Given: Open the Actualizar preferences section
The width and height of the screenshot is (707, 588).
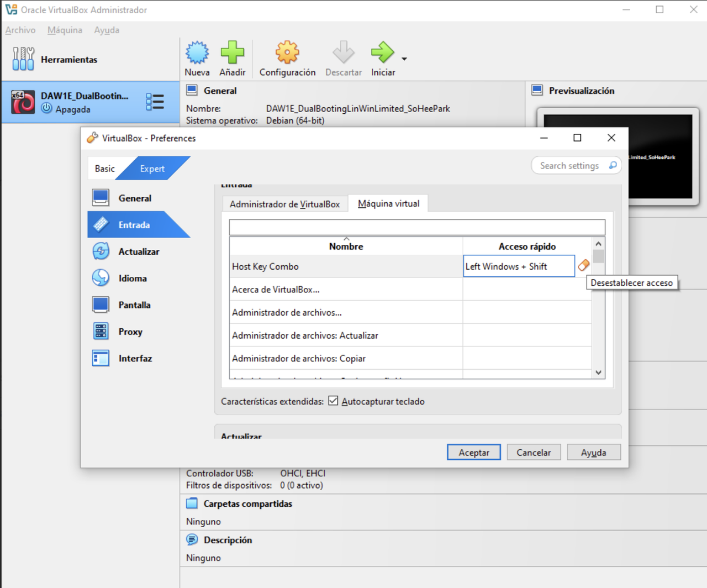Looking at the screenshot, I should coord(101,251).
